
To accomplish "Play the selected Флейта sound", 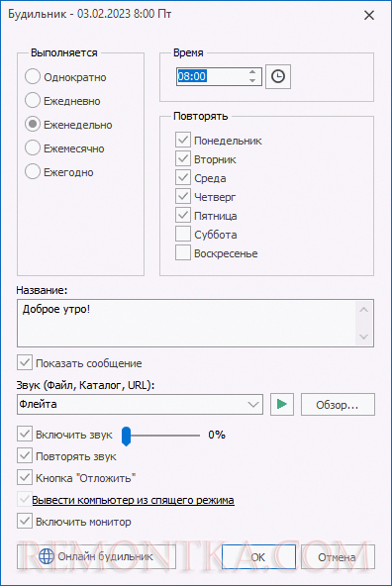I will (x=282, y=404).
